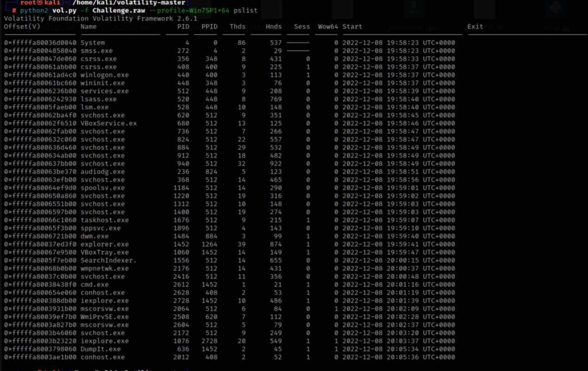Click the System process offset address
The width and height of the screenshot is (588, 371).
coord(40,43)
